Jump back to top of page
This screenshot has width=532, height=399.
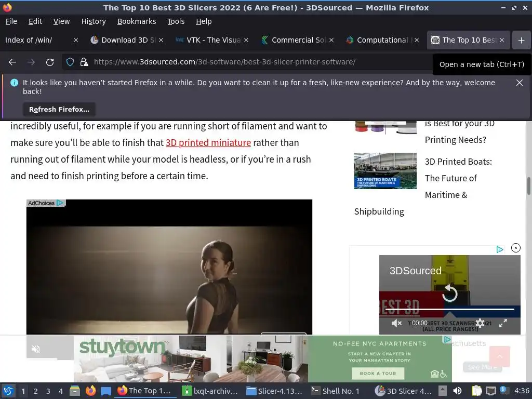(x=499, y=356)
